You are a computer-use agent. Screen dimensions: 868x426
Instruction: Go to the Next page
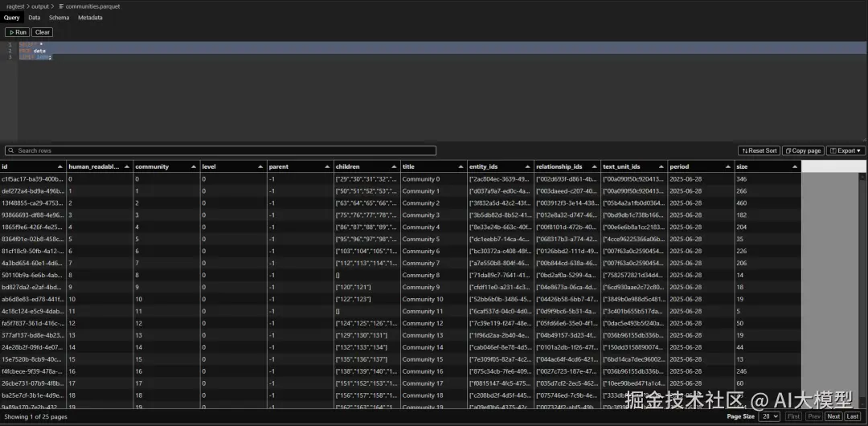click(833, 416)
